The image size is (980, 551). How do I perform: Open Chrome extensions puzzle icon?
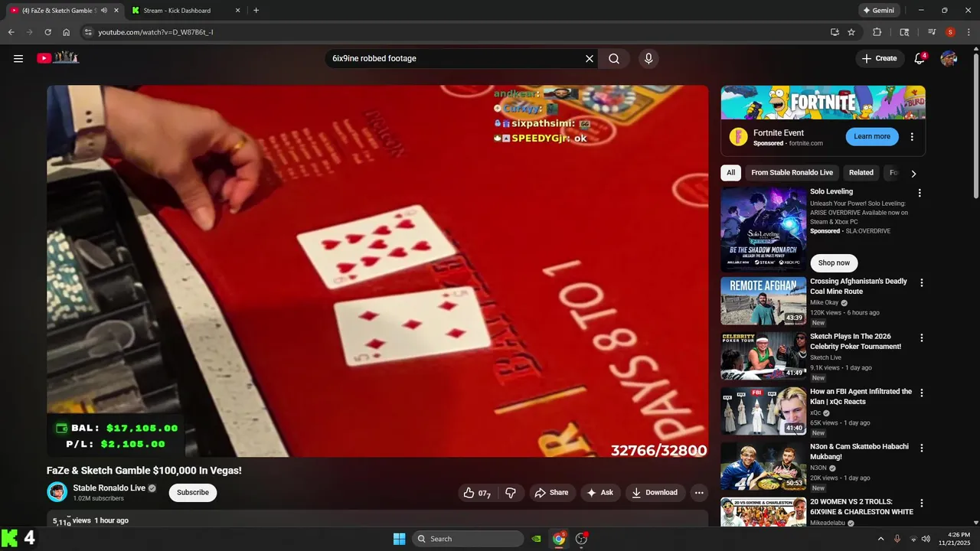click(877, 32)
